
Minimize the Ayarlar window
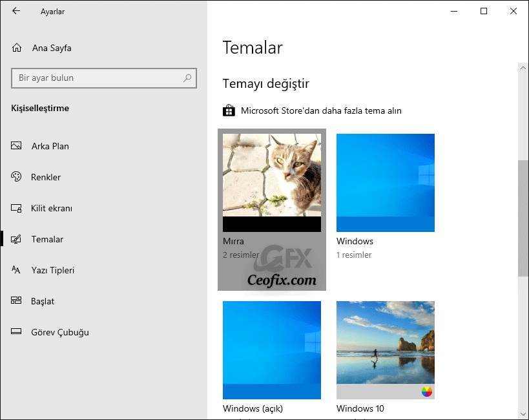point(454,11)
